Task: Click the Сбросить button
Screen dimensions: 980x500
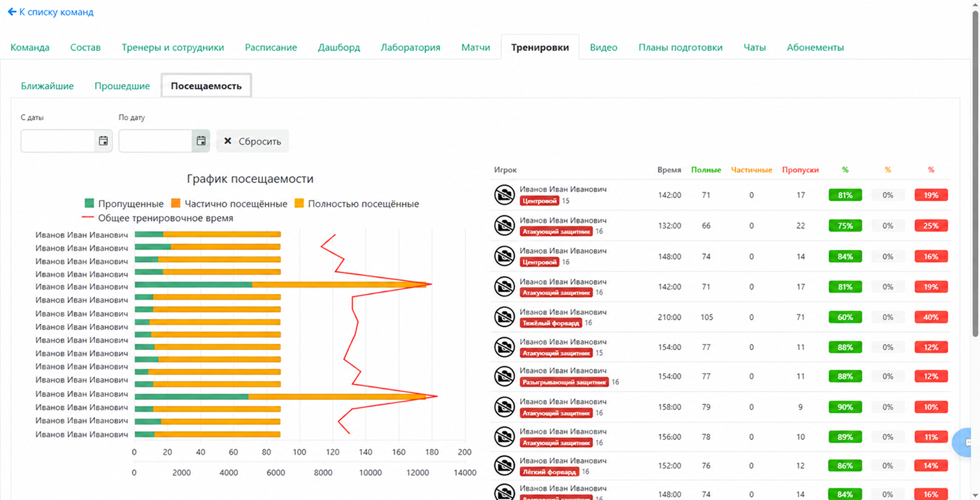Action: 253,141
